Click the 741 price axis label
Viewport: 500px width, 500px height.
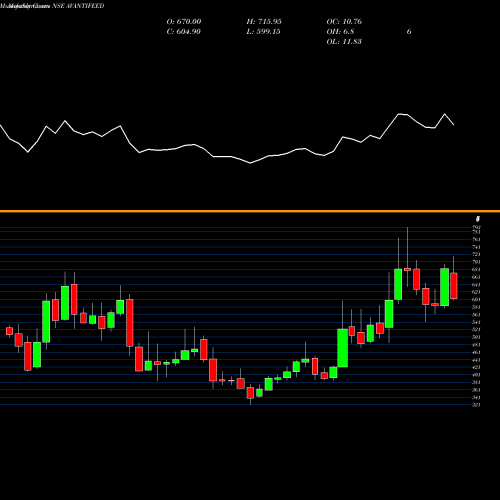click(x=476, y=247)
